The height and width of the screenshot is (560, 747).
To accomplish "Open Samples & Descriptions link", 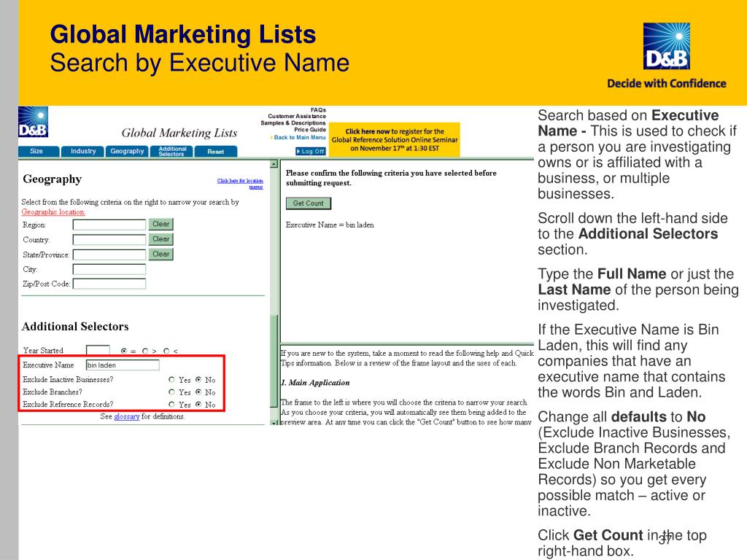I will pyautogui.click(x=293, y=122).
